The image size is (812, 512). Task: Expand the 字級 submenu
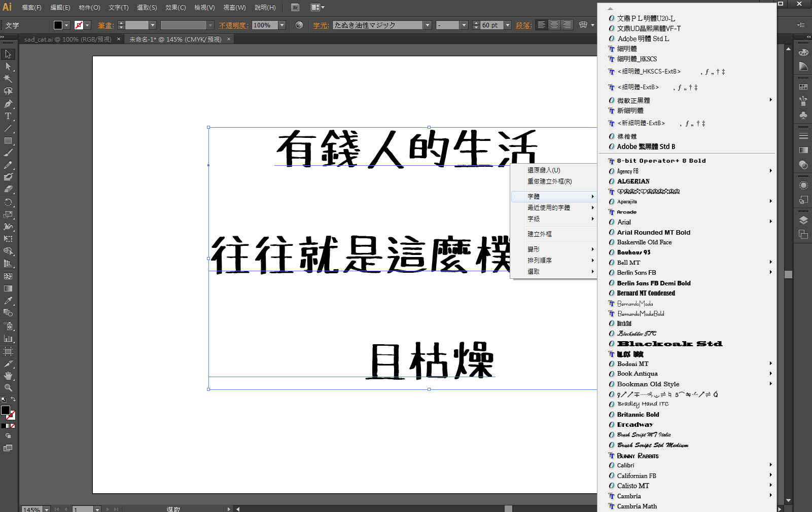coord(554,218)
